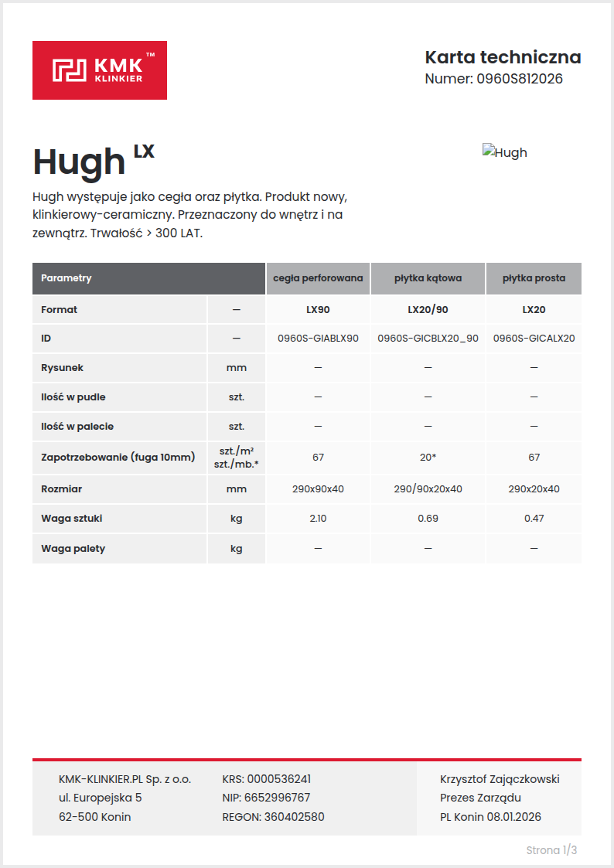Select the address ul. Europejska 5
Image resolution: width=614 pixels, height=868 pixels.
[x=101, y=798]
